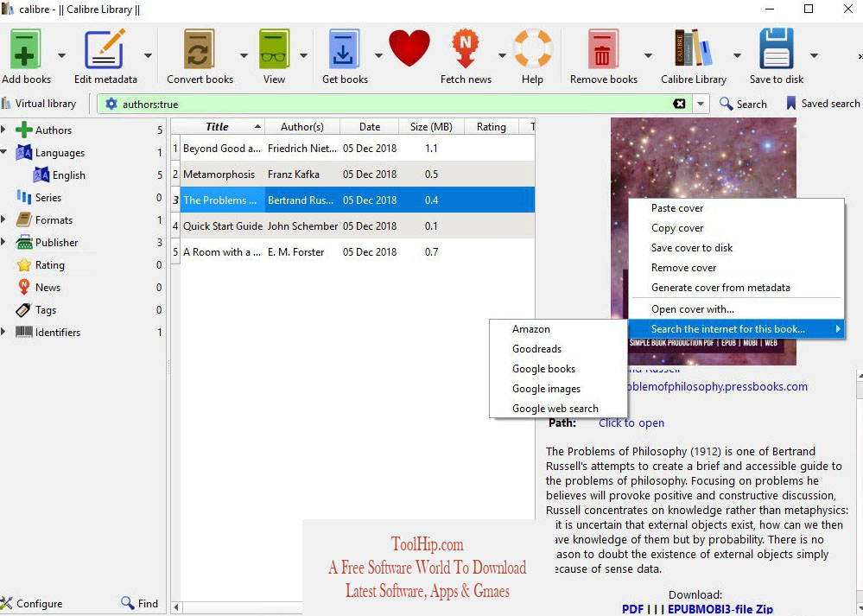
Task: Clear the search box with the X icon
Action: [679, 104]
